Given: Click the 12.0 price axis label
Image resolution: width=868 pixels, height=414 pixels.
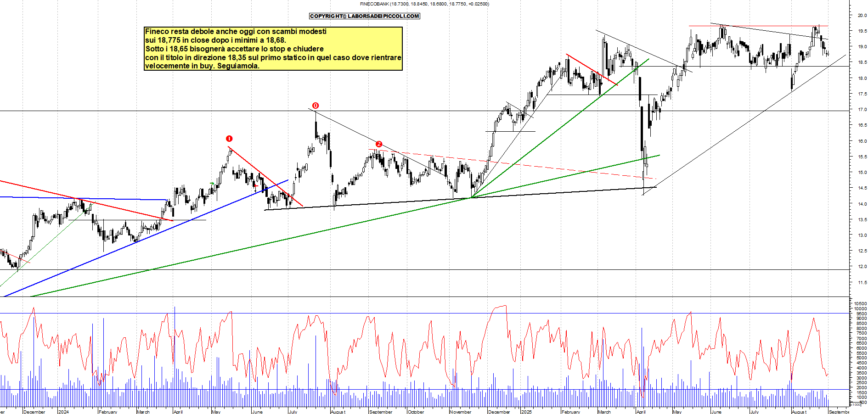Looking at the screenshot, I should tap(862, 267).
